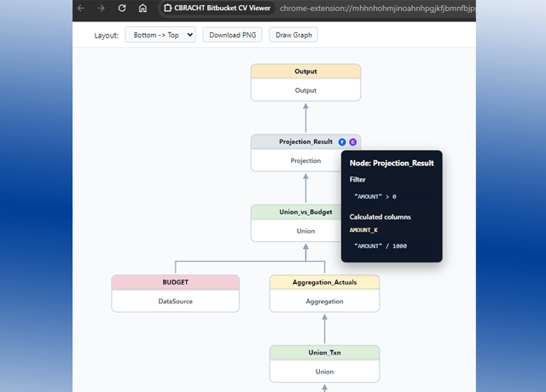Click the Filter heading in tooltip
Screen dimensions: 546x392
(x=357, y=180)
